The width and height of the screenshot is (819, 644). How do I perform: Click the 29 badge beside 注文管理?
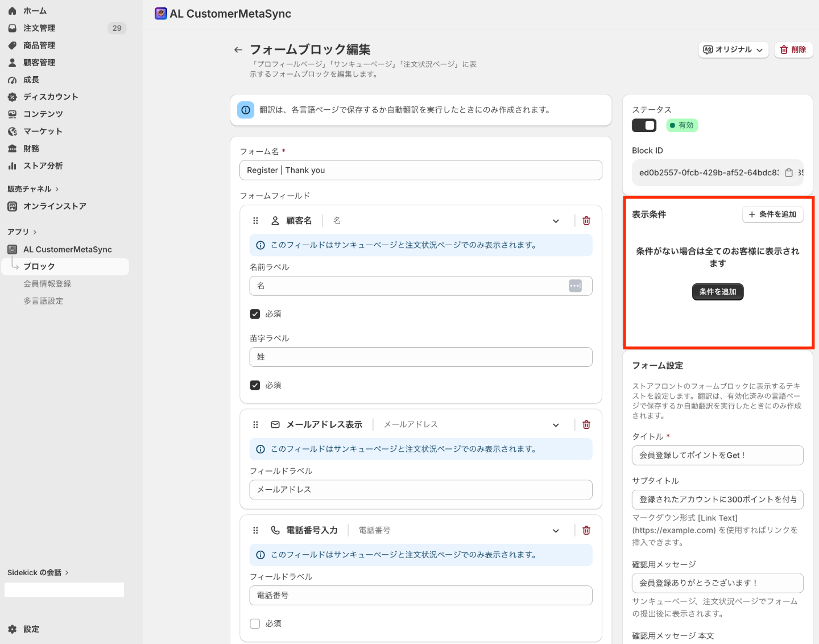(x=117, y=28)
